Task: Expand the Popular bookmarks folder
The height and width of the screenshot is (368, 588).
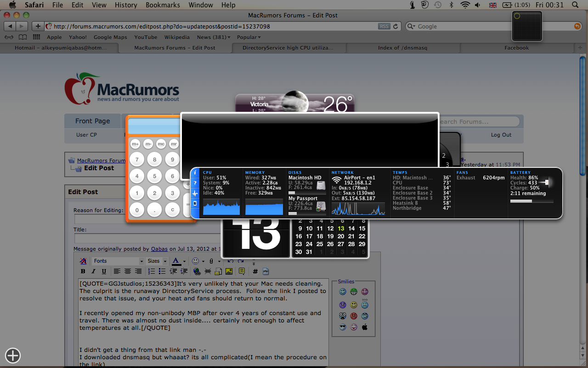Action: (x=249, y=37)
